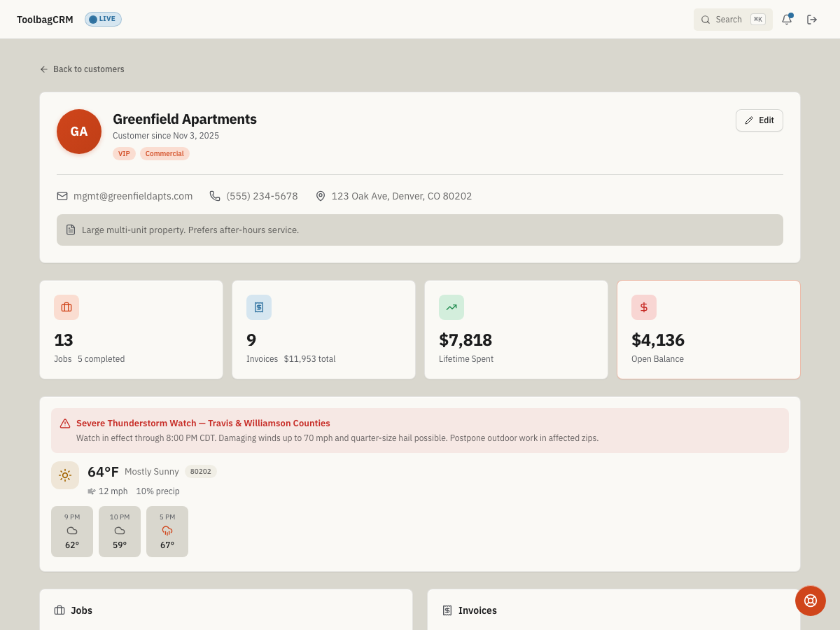The height and width of the screenshot is (630, 840).
Task: Click the 64°F temperature reading
Action: click(103, 472)
